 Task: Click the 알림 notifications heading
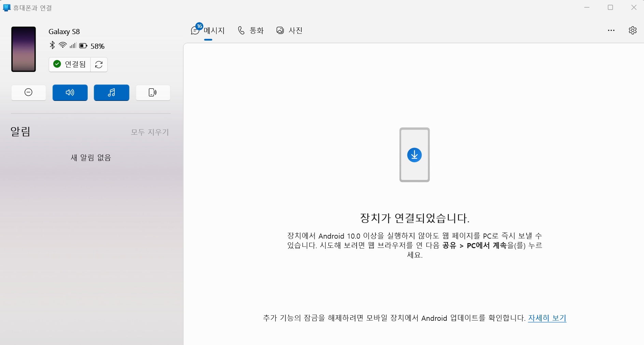[20, 131]
